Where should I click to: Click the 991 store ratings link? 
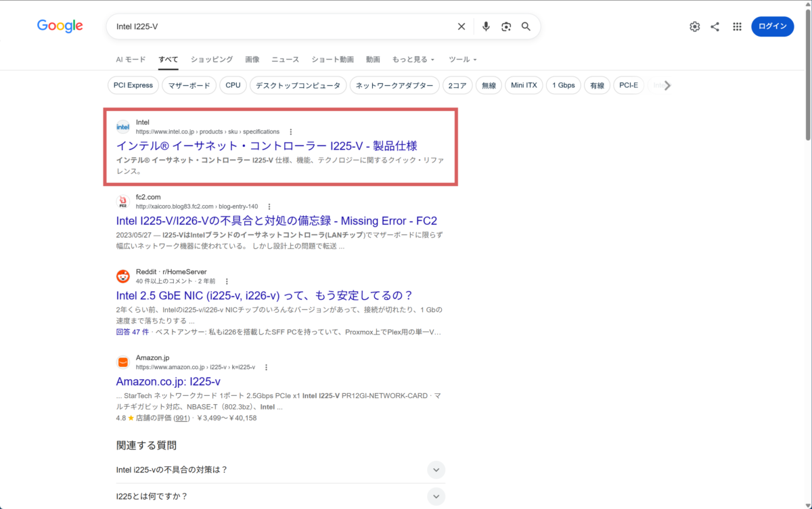181,418
